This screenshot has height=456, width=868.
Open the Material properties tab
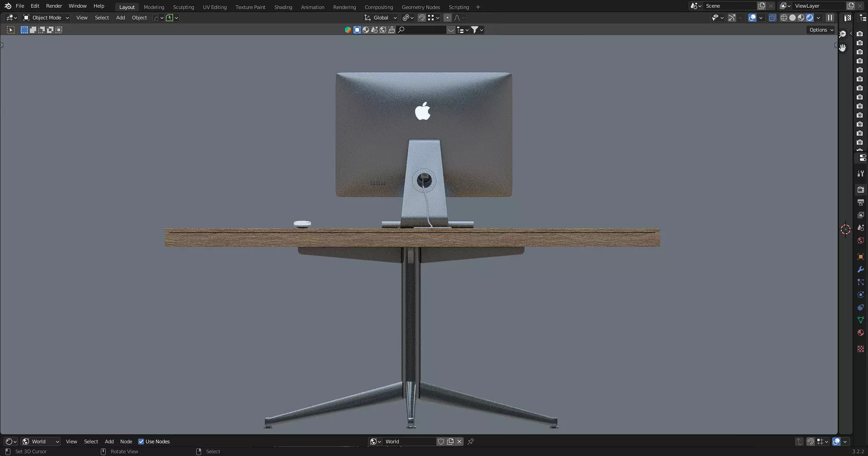pos(861,333)
